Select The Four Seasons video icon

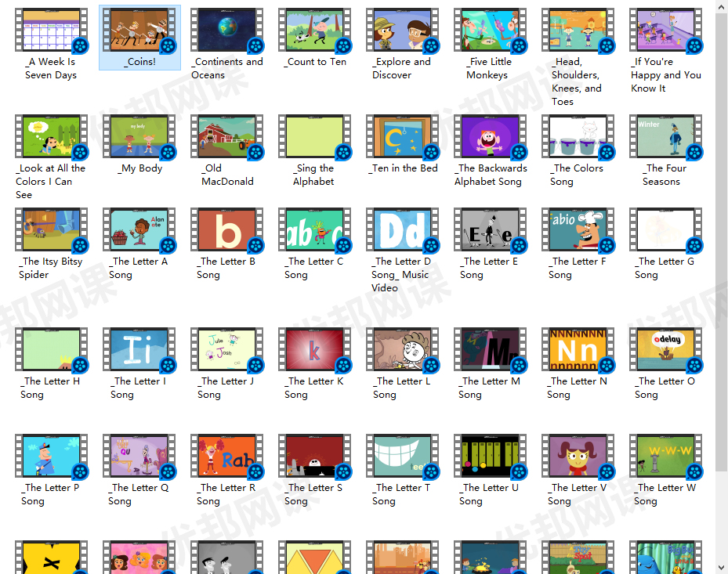666,136
